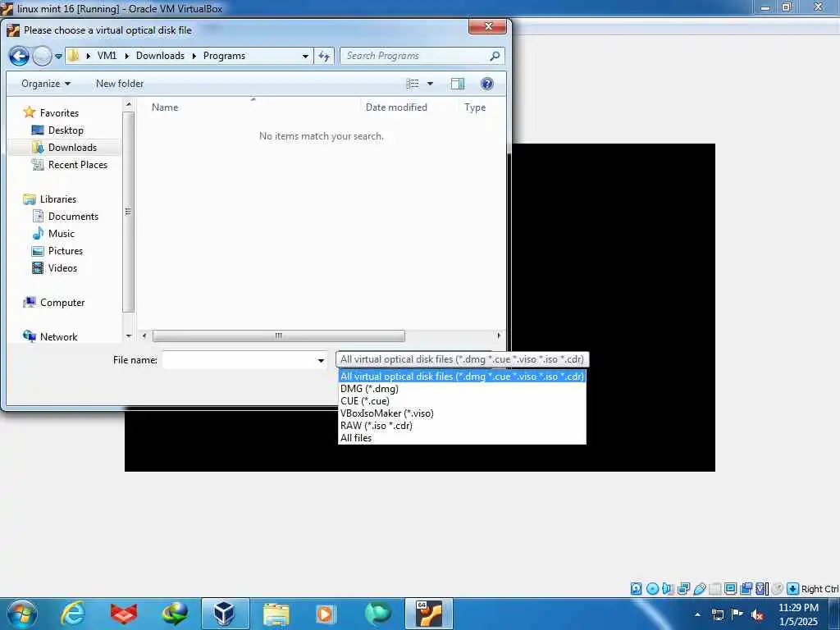Go back with the blue Back arrow
Viewport: 840px width, 630px height.
pos(19,56)
